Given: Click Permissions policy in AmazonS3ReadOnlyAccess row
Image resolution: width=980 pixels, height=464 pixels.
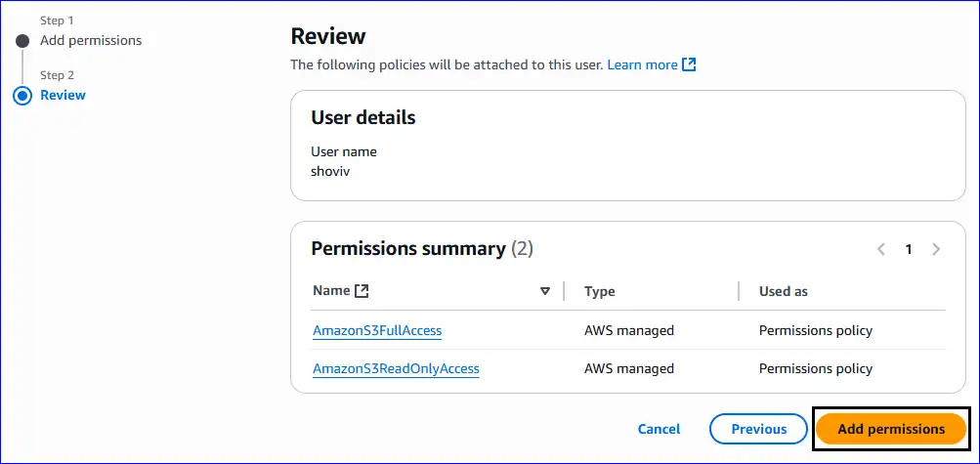Looking at the screenshot, I should (x=816, y=368).
